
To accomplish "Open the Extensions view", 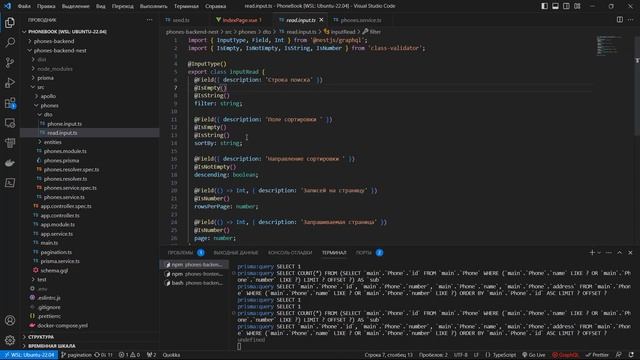I will pyautogui.click(x=10, y=102).
